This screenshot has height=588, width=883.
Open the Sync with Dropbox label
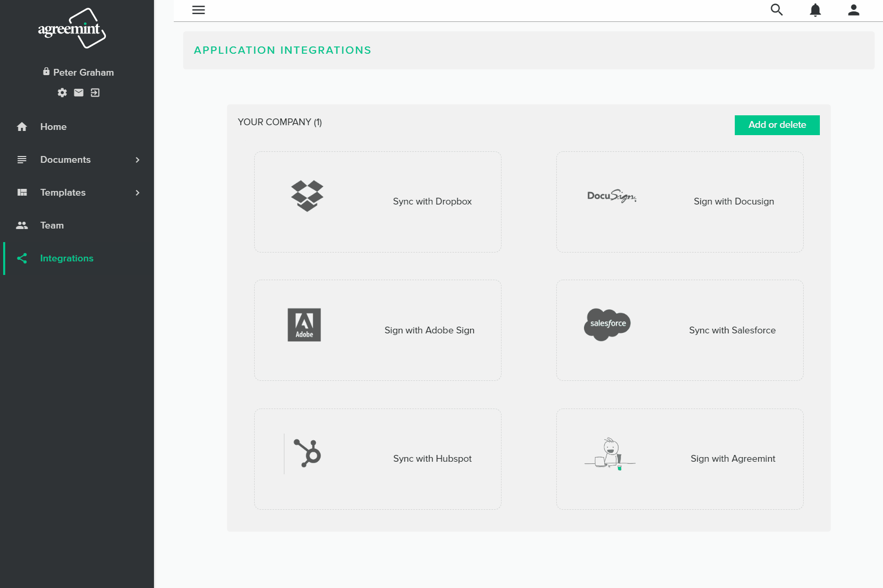point(432,201)
